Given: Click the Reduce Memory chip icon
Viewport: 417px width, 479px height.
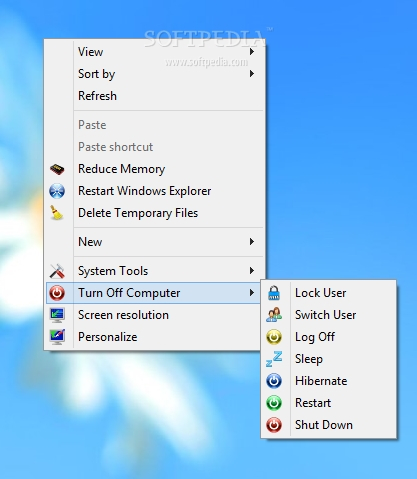Looking at the screenshot, I should click(x=57, y=169).
